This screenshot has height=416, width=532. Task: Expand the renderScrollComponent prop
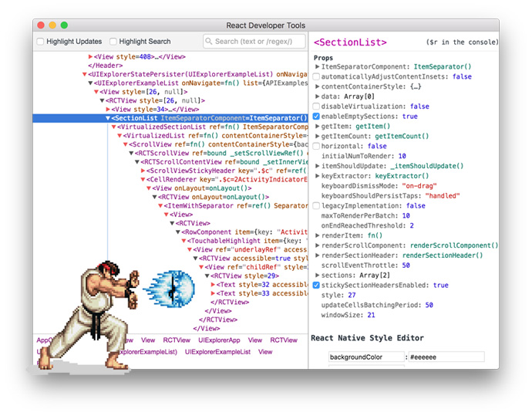[317, 245]
